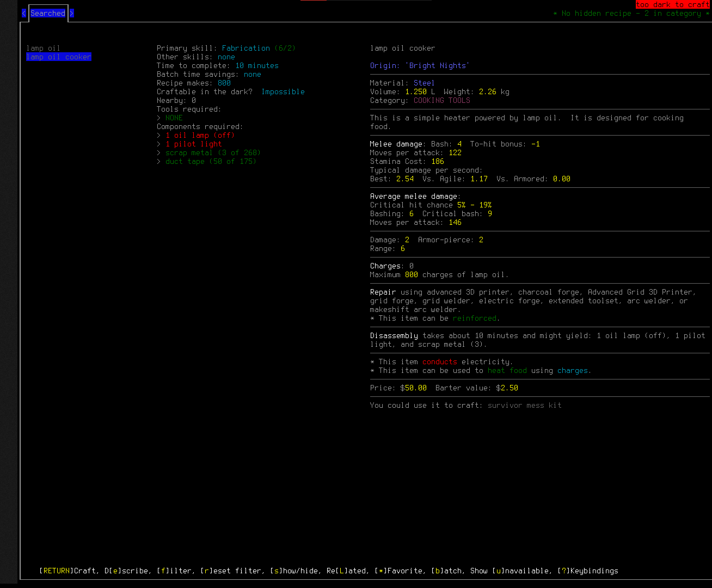Click the 'Other skills: none' line
Viewport: 712px width, 588px height.
196,57
